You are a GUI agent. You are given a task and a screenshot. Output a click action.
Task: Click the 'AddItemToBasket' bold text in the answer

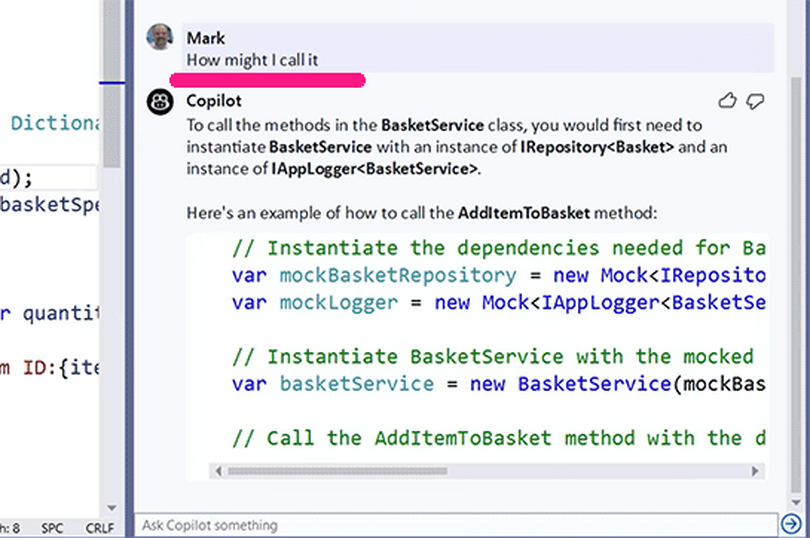(x=524, y=213)
